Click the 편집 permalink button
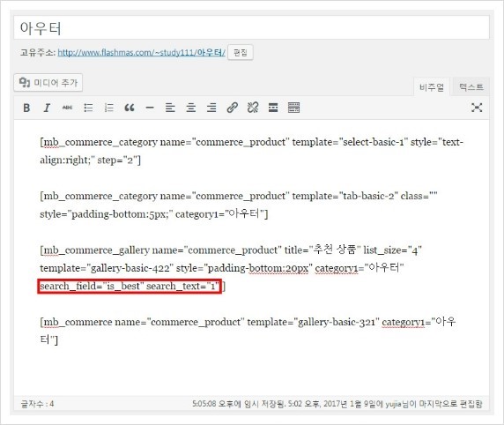 (x=241, y=52)
